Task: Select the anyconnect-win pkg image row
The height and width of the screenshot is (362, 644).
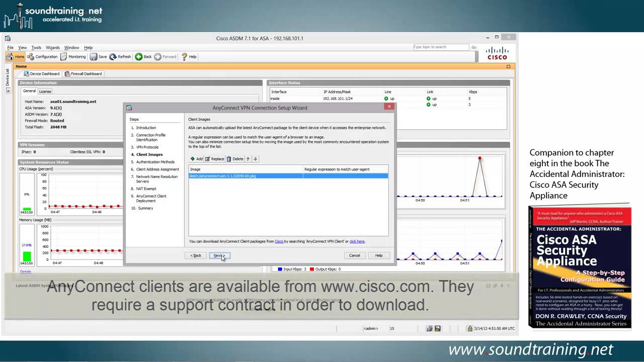Action: 288,176
